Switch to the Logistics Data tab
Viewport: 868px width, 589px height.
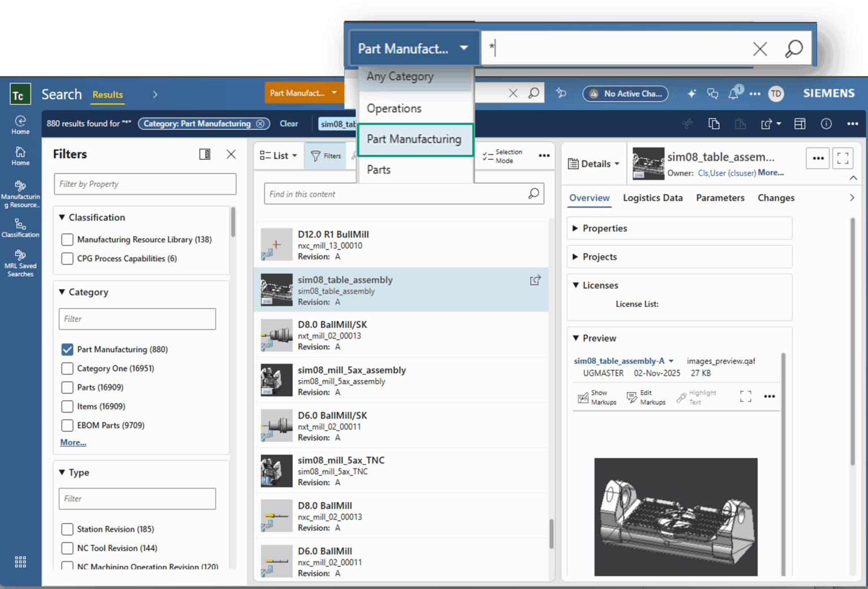click(x=653, y=198)
